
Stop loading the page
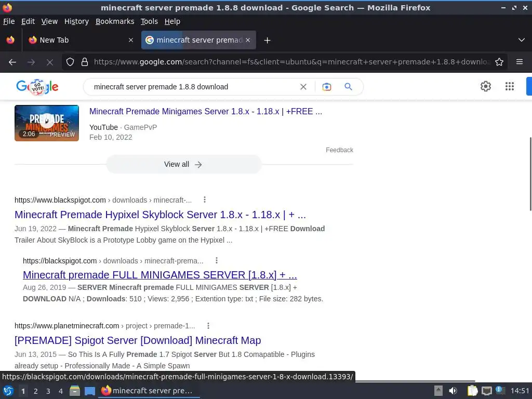[x=49, y=62]
